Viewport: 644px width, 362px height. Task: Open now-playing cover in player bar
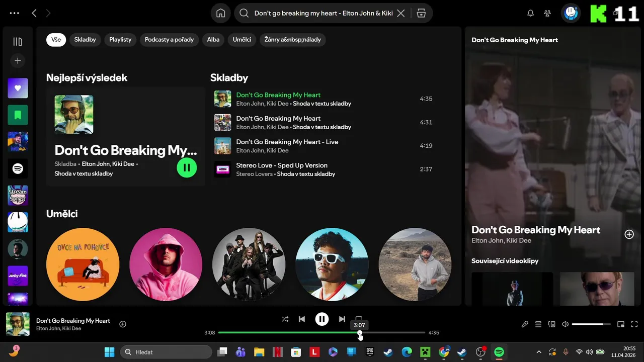tap(18, 324)
